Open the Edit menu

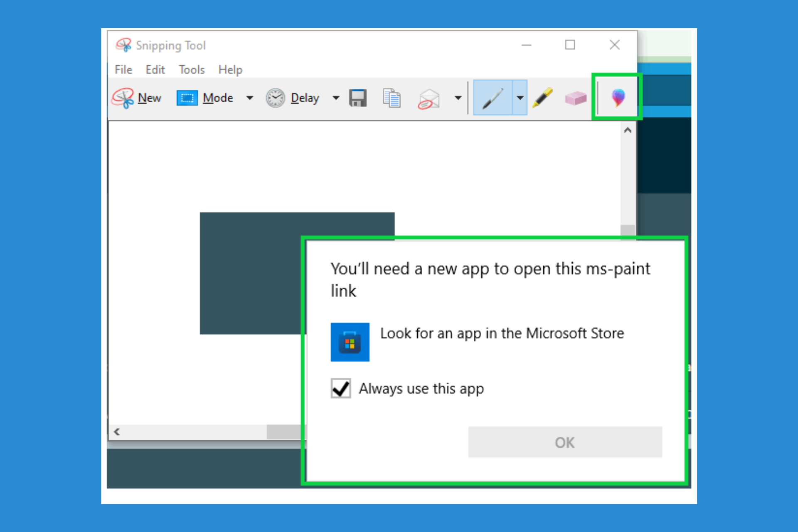click(x=155, y=69)
